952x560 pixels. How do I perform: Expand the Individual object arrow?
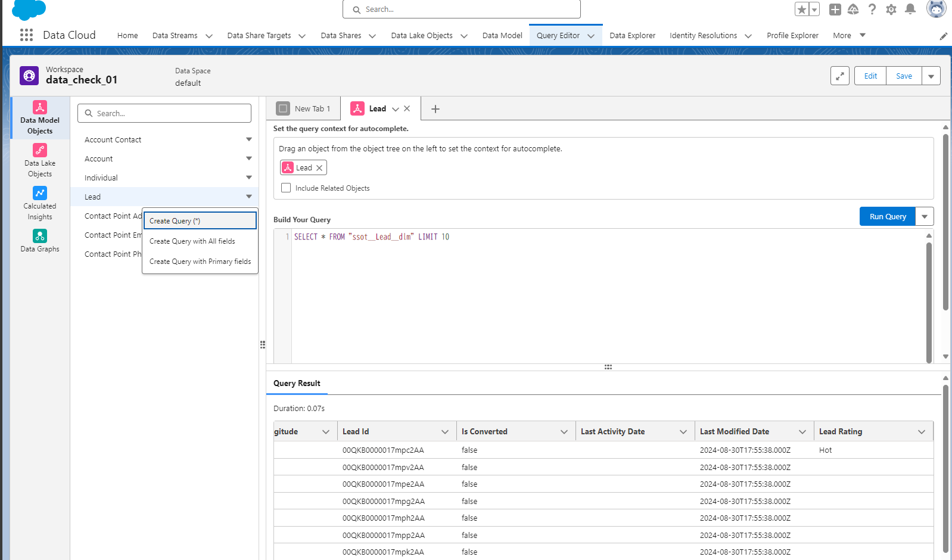pos(249,178)
